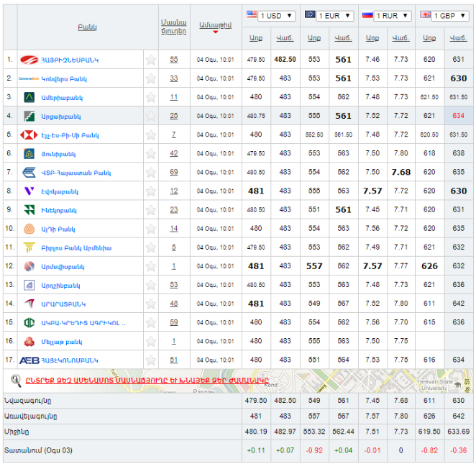Image resolution: width=476 pixels, height=464 pixels.
Task: Click the Byblos Bank Armenia logo icon
Action: tap(29, 247)
